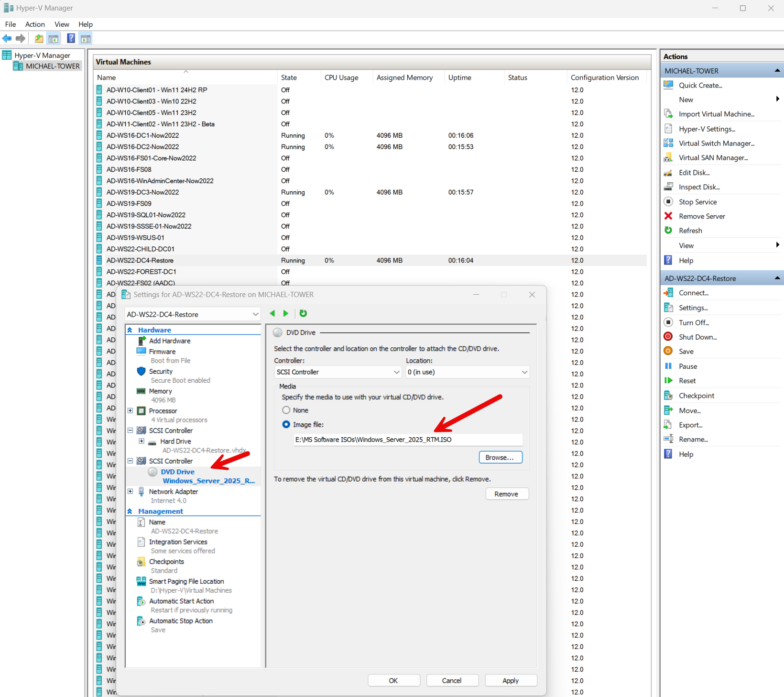Go to next VM with green right arrow
This screenshot has height=697, width=784.
click(286, 313)
